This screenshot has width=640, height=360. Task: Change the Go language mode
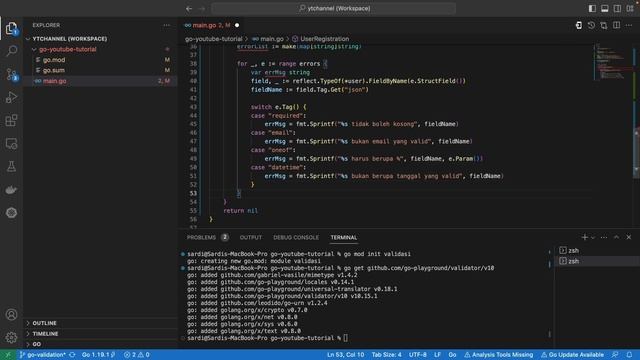(452, 355)
